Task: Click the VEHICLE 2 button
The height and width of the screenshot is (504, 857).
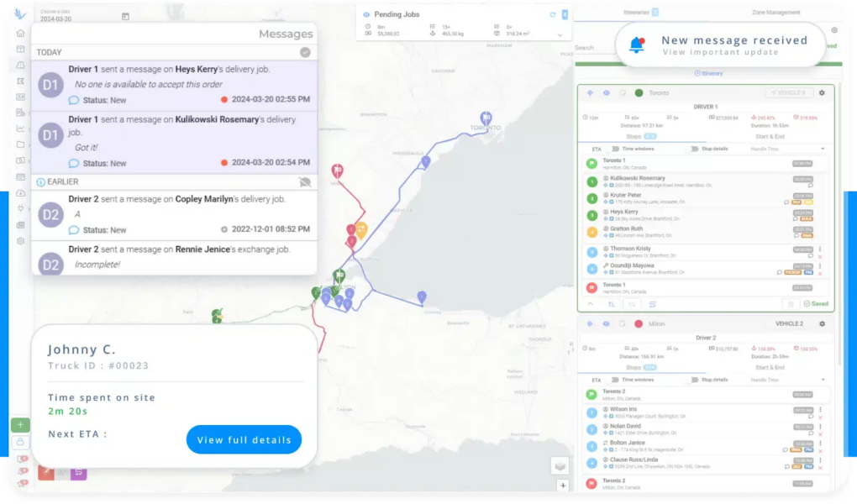Action: 788,323
